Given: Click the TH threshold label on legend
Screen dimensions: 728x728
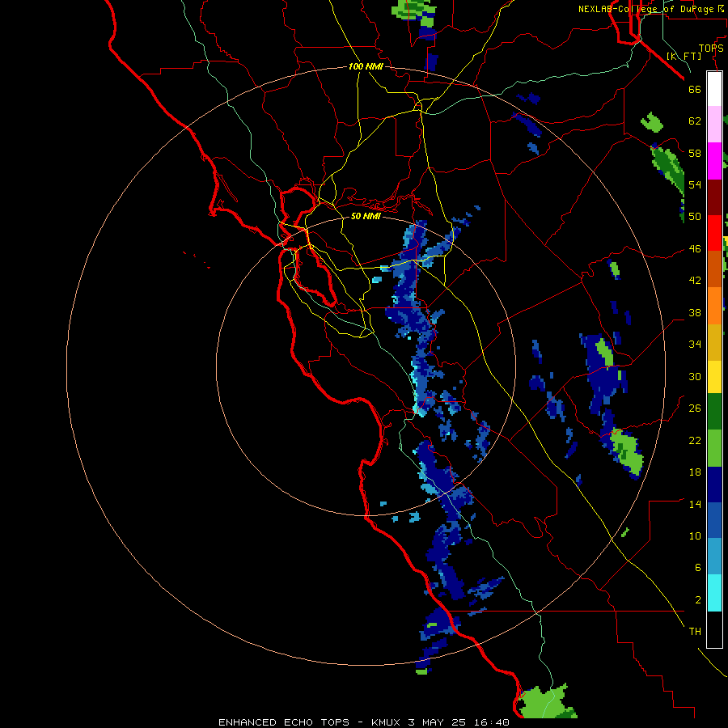Looking at the screenshot, I should [695, 632].
